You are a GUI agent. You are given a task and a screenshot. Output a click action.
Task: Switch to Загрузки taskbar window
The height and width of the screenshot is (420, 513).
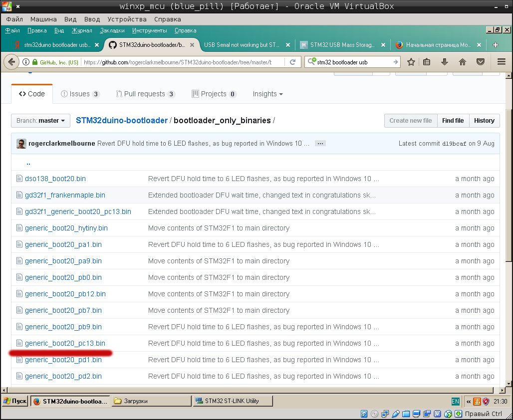pyautogui.click(x=152, y=401)
